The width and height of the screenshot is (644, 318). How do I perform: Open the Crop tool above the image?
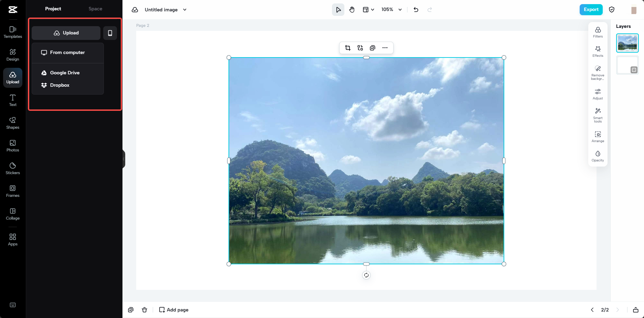point(347,48)
